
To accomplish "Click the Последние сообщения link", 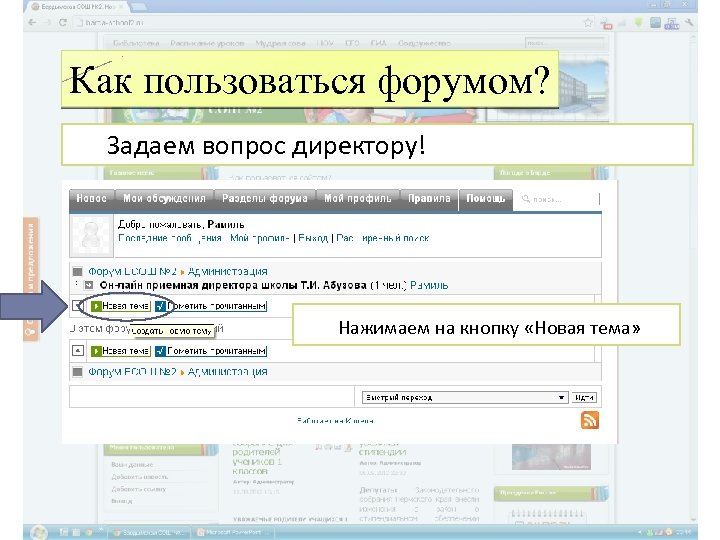I will point(169,238).
